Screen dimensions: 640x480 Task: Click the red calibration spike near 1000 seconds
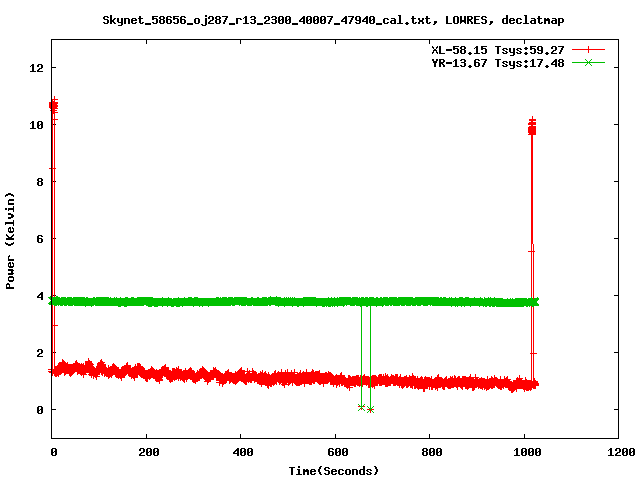point(532,249)
